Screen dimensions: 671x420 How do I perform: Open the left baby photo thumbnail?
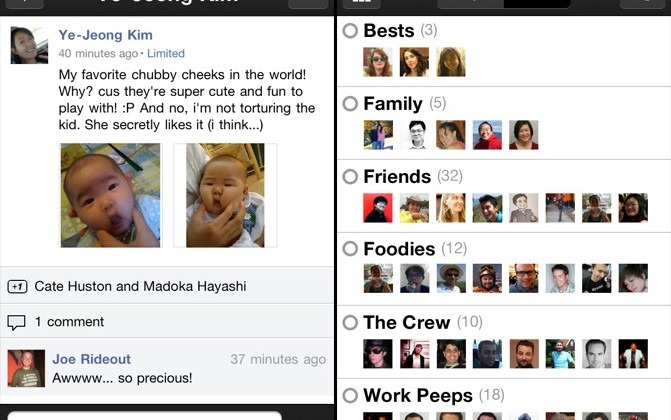pyautogui.click(x=110, y=195)
